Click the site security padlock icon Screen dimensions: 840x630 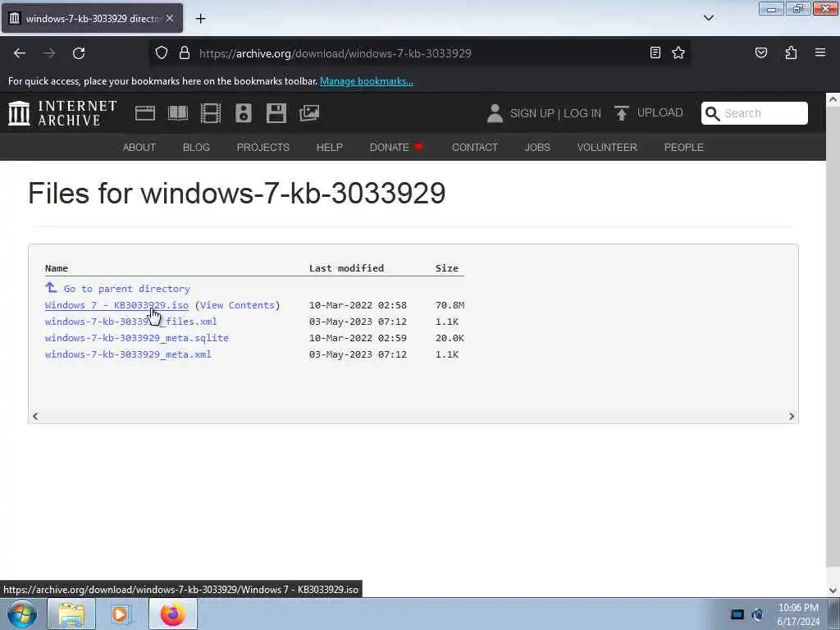(185, 53)
